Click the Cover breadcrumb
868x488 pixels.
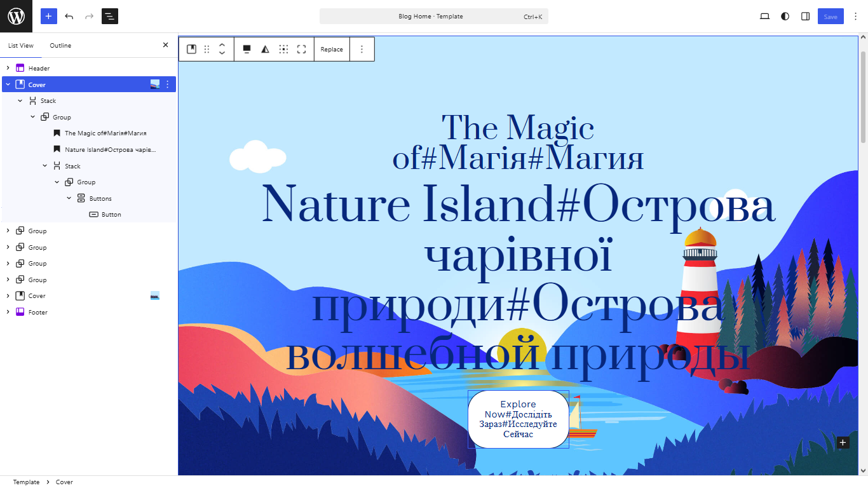click(64, 482)
